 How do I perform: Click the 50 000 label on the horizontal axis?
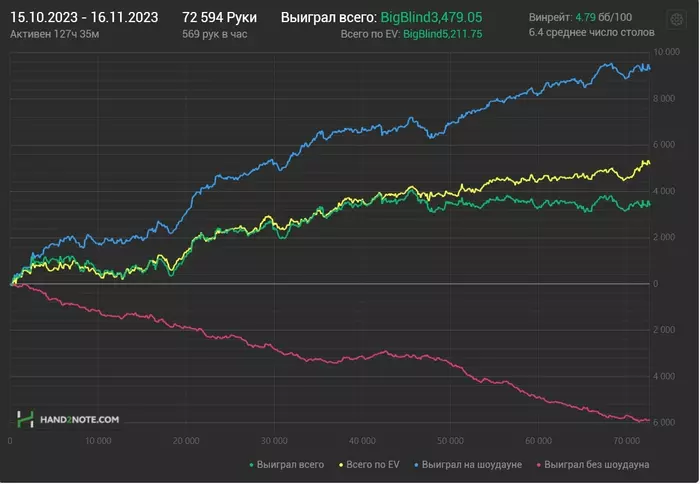coord(450,441)
